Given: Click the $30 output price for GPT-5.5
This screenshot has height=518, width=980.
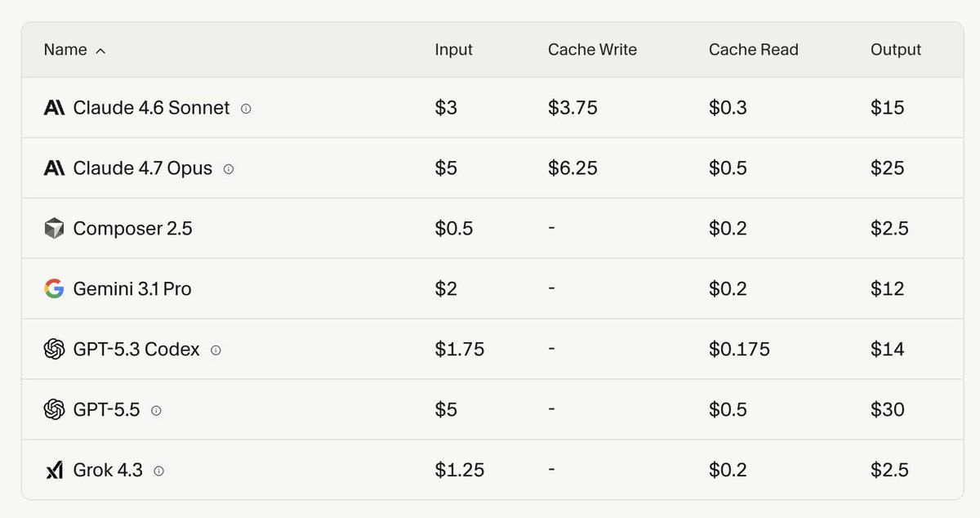Looking at the screenshot, I should (x=887, y=410).
